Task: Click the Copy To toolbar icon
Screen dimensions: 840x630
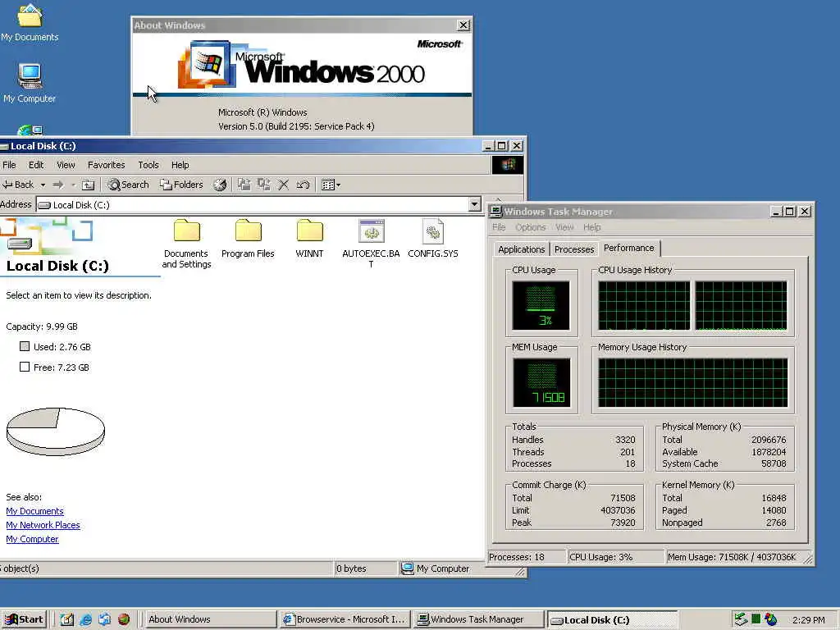Action: click(263, 185)
